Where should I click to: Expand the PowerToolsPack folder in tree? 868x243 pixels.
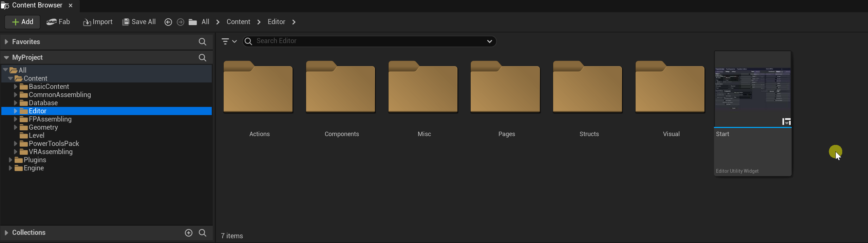tap(15, 144)
